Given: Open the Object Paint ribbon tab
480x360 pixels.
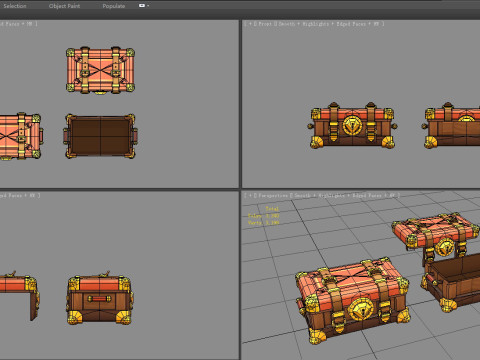Looking at the screenshot, I should click(64, 6).
